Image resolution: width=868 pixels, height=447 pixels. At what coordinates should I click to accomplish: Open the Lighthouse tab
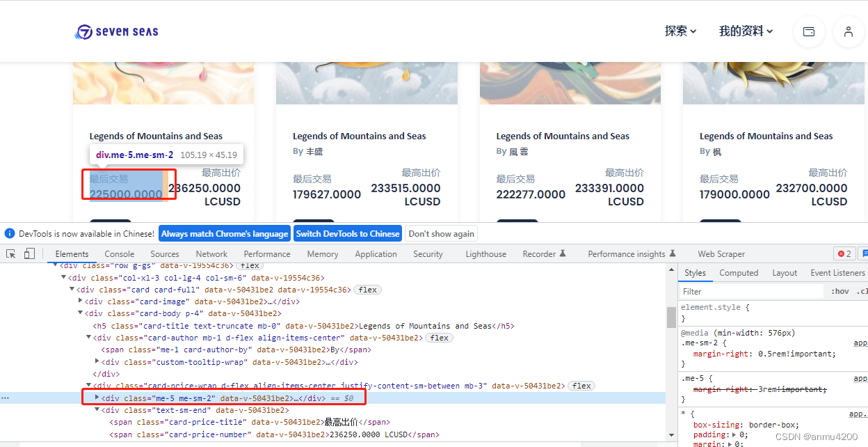[x=485, y=254]
